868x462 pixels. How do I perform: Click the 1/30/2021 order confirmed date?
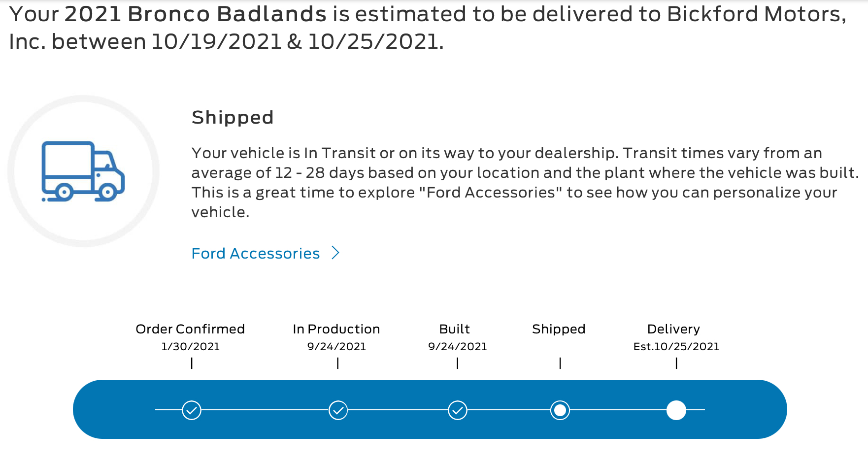pos(191,347)
